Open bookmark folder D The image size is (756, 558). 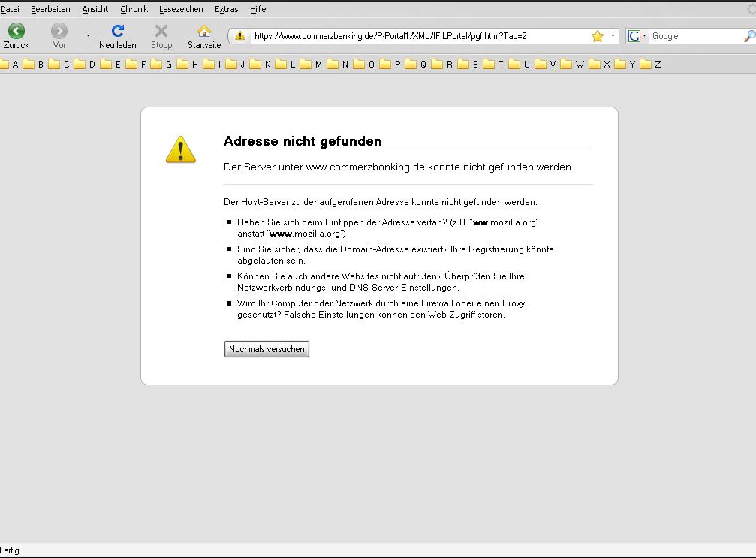(x=85, y=64)
